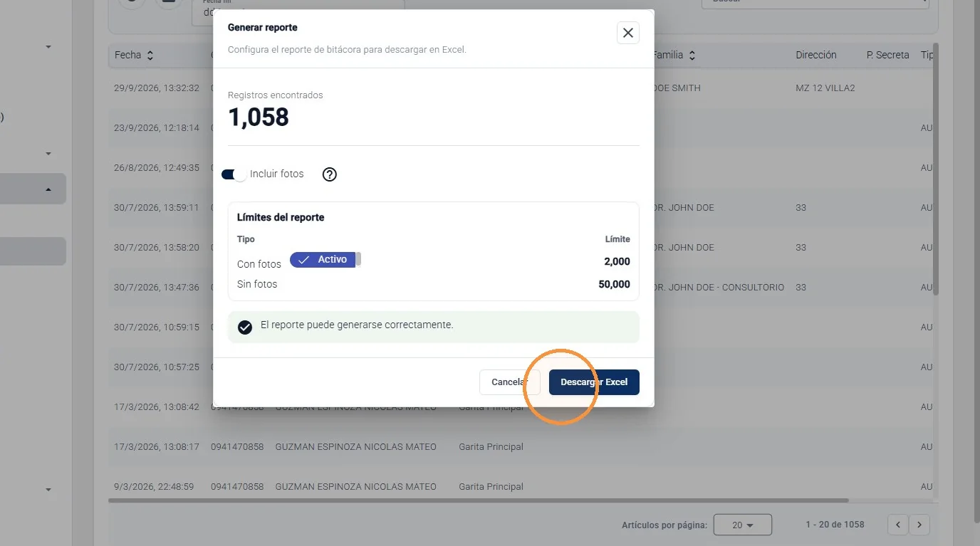Close the Generar reporte dialog with X
The height and width of the screenshot is (546, 980).
coord(627,33)
